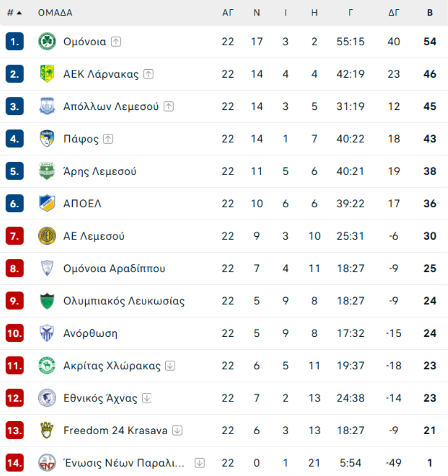Click the ΟΜΑΔΑ column header
The height and width of the screenshot is (476, 448).
[x=55, y=13]
